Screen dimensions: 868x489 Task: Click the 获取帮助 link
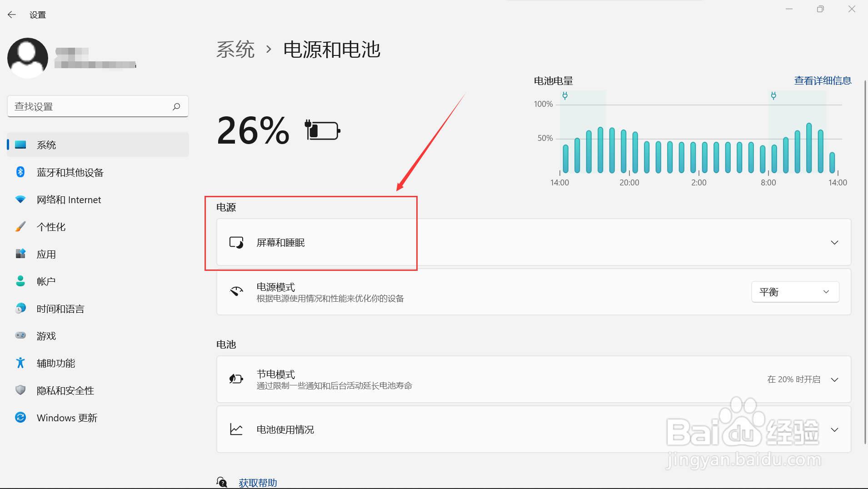(257, 483)
